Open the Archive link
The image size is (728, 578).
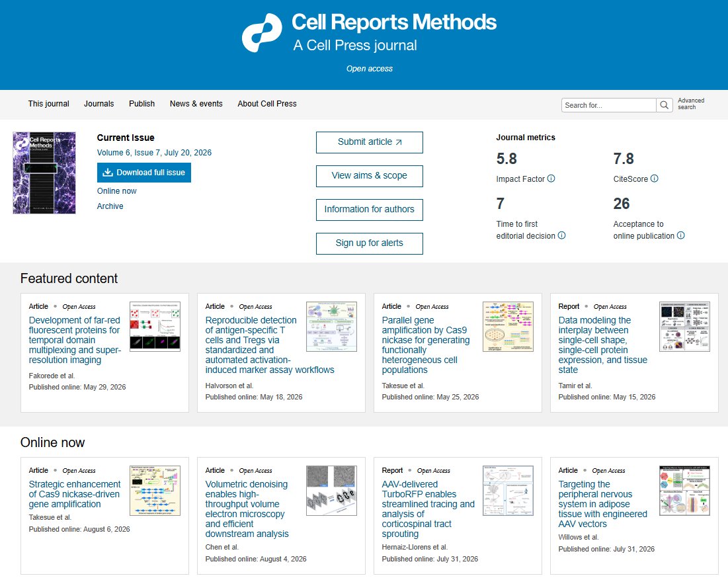(x=110, y=206)
